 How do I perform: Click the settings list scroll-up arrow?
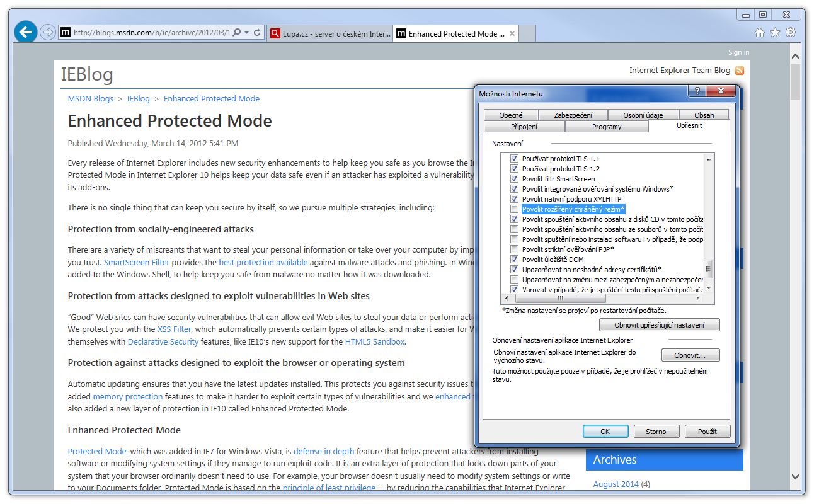709,159
